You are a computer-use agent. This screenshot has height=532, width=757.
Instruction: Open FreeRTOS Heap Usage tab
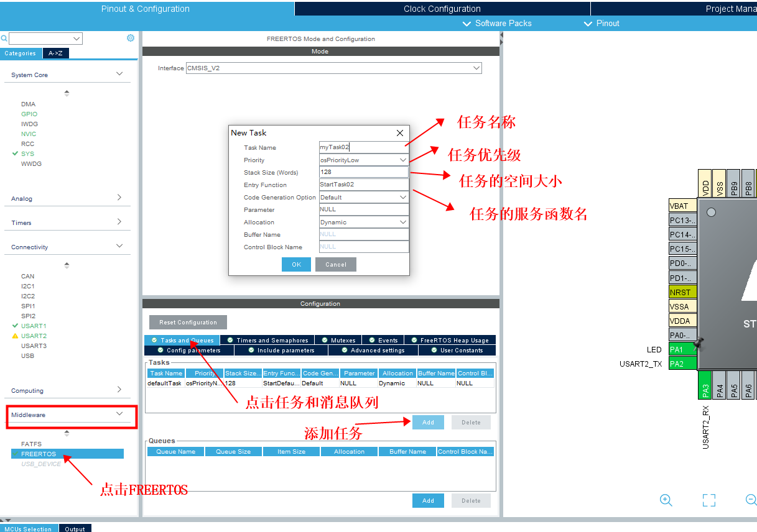click(x=450, y=340)
